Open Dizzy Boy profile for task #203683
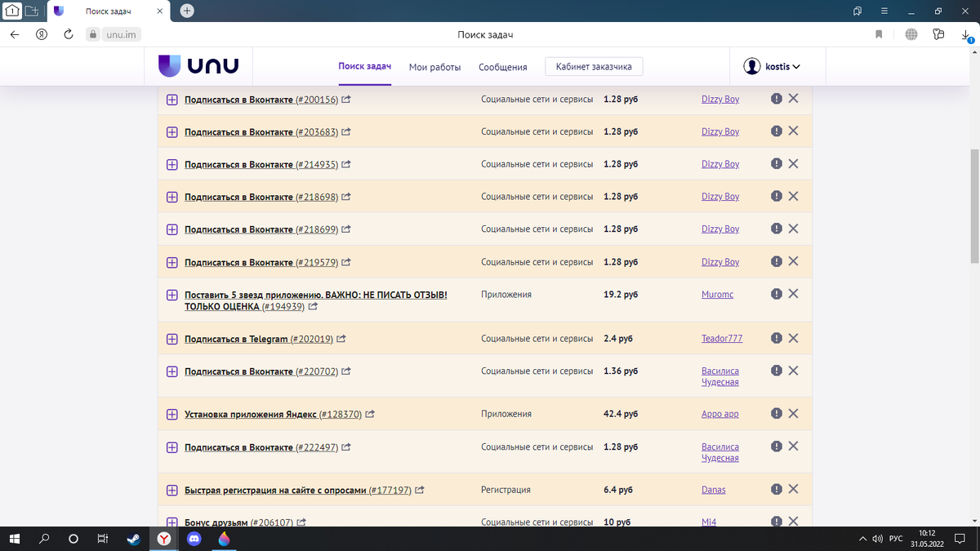 pos(719,131)
